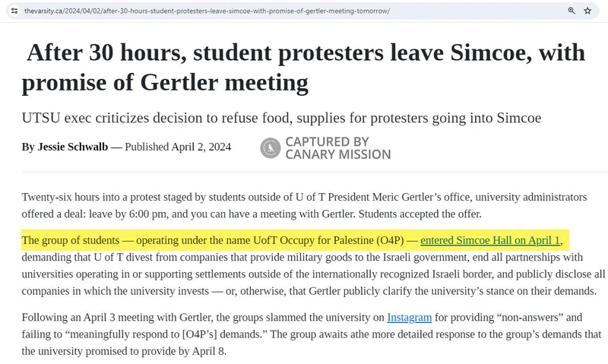Open the "entered Simcoe Hall on April 1" link

point(490,241)
